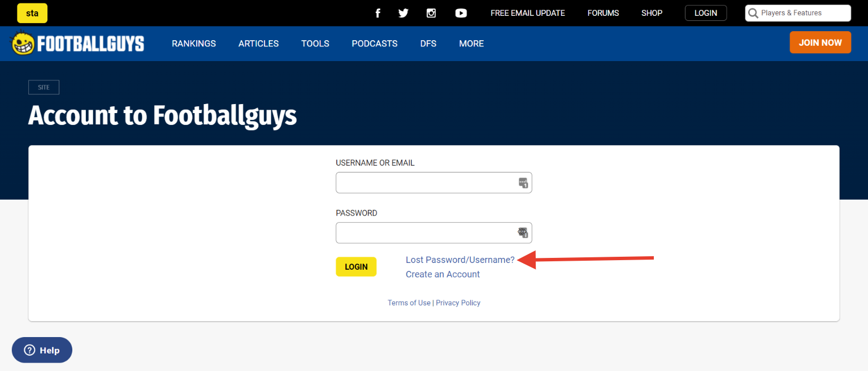
Task: Click the Free Email Update link
Action: pyautogui.click(x=528, y=13)
